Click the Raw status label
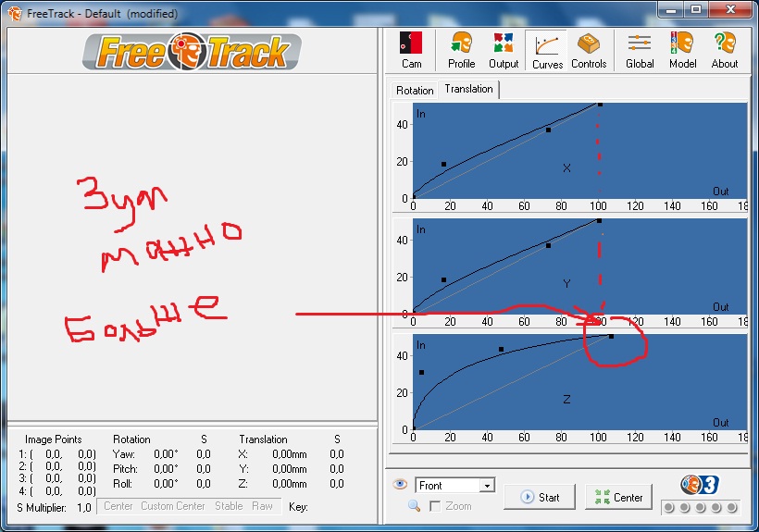Image resolution: width=759 pixels, height=532 pixels. click(x=262, y=506)
